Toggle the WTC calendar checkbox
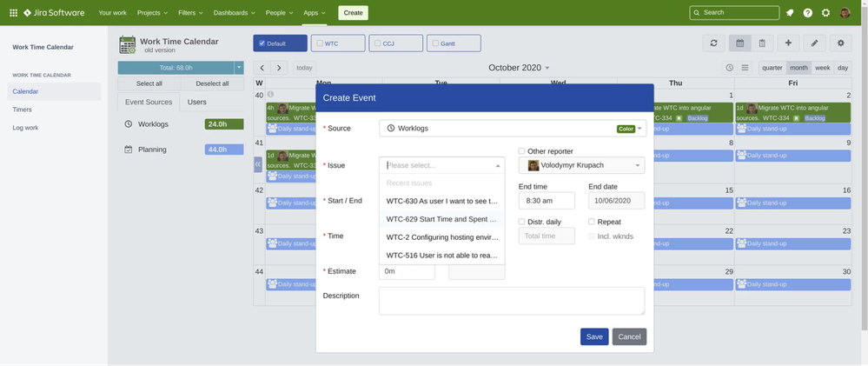The image size is (868, 366). click(320, 43)
